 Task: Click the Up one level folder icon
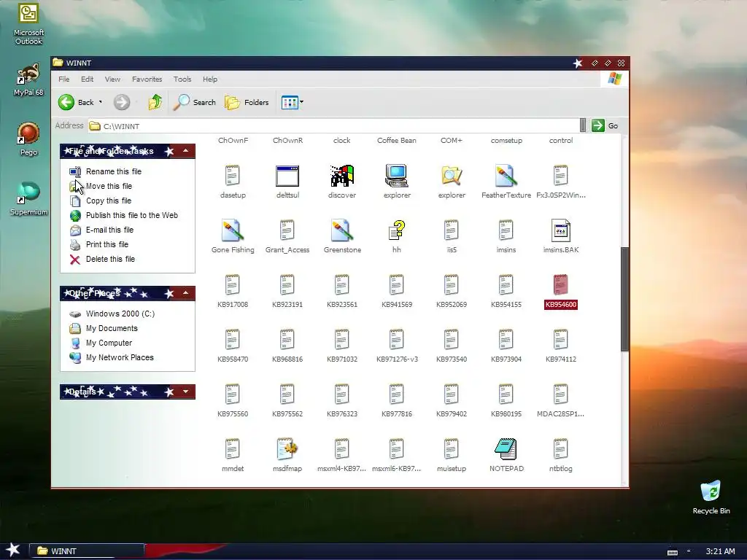coord(155,102)
